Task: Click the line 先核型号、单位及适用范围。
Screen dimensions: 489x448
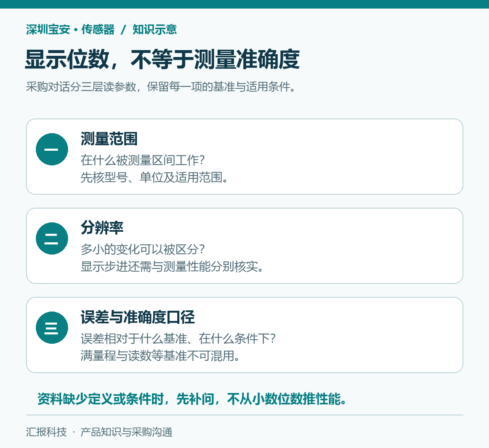Action: pos(155,177)
